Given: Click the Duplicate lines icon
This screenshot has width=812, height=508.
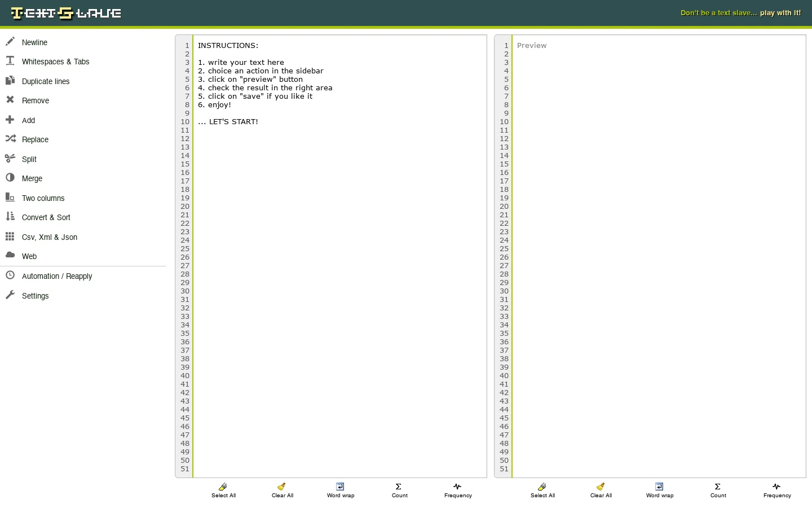Looking at the screenshot, I should [x=10, y=81].
